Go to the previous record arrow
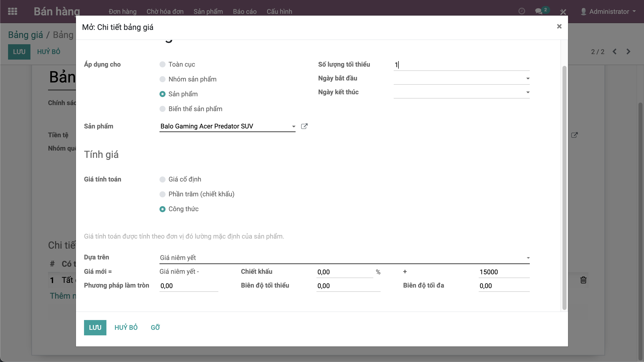 point(615,52)
